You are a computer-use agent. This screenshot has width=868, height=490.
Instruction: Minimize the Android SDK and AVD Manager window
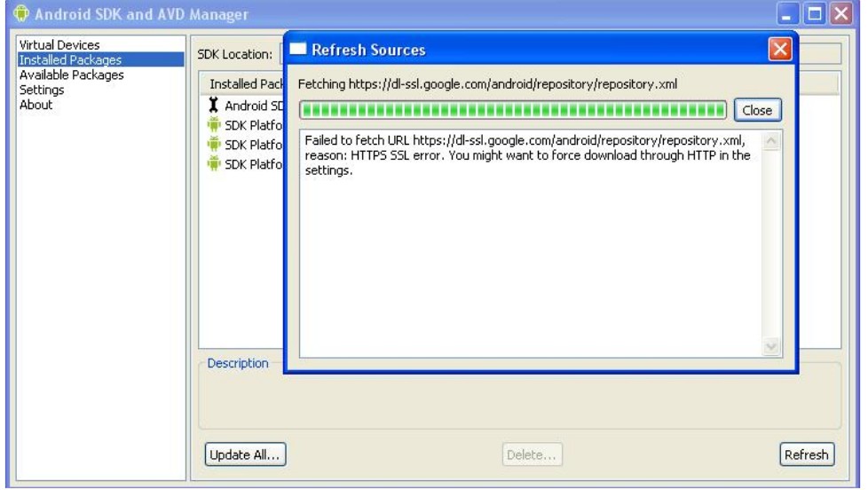click(787, 14)
